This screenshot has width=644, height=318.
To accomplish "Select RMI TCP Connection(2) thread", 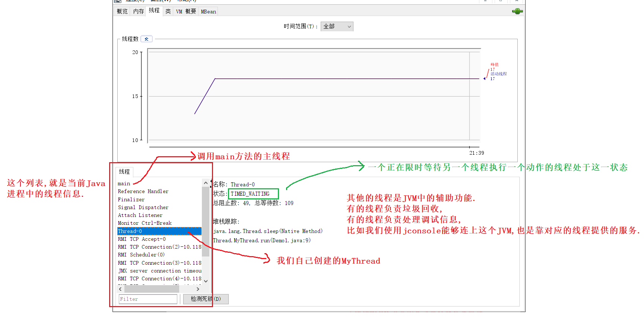I will (159, 247).
